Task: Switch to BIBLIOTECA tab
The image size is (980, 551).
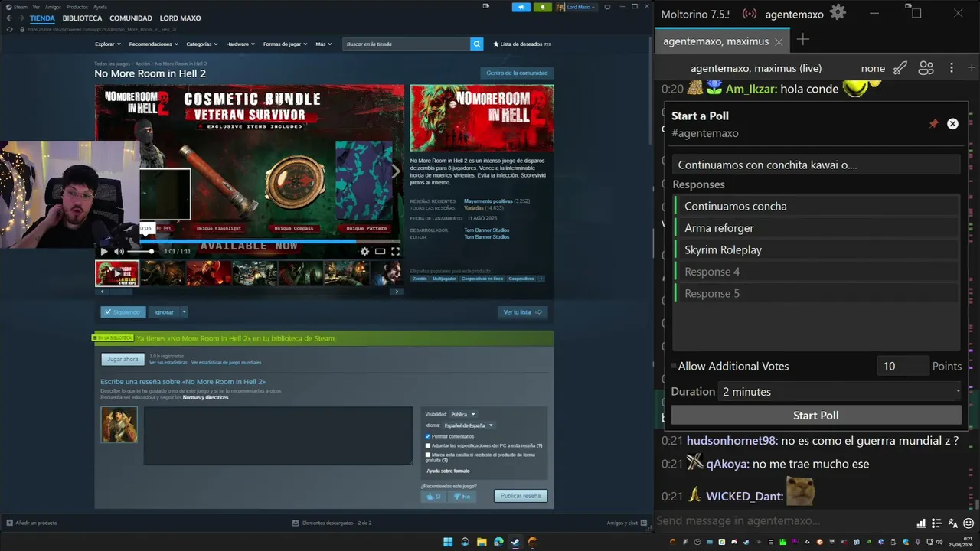Action: click(83, 18)
